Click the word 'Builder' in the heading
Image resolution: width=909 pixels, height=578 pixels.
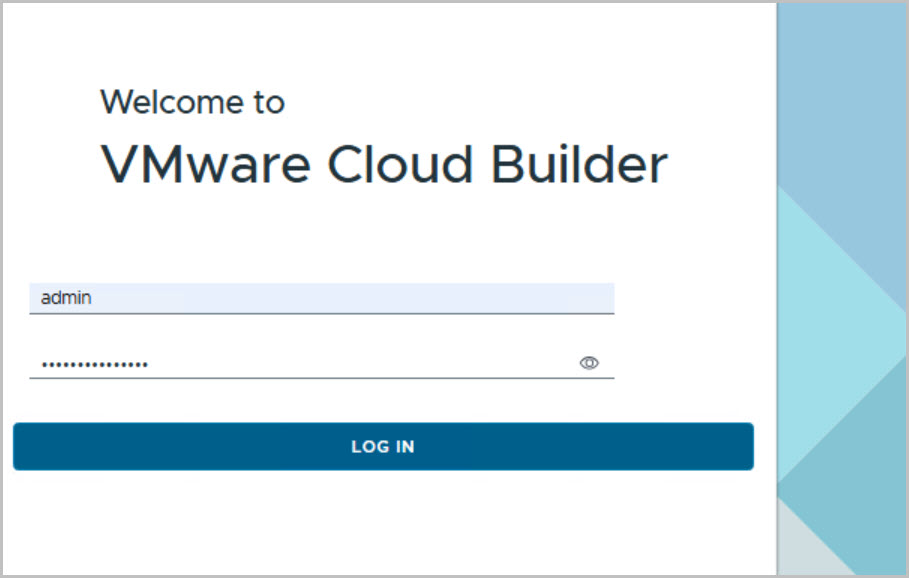click(580, 164)
